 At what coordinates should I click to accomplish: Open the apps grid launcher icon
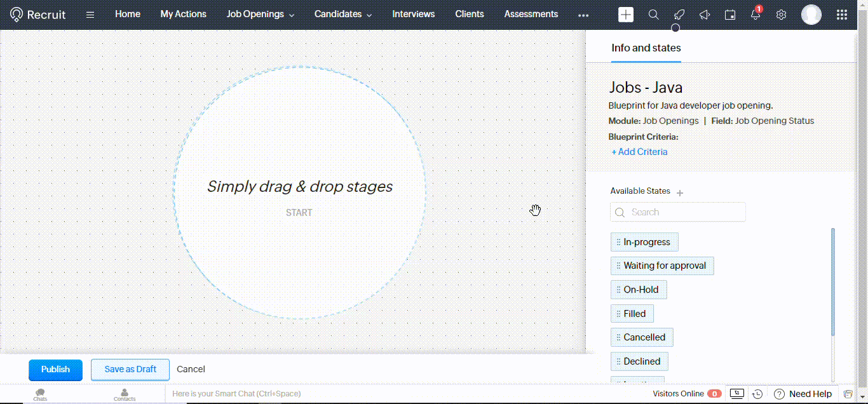(x=841, y=15)
